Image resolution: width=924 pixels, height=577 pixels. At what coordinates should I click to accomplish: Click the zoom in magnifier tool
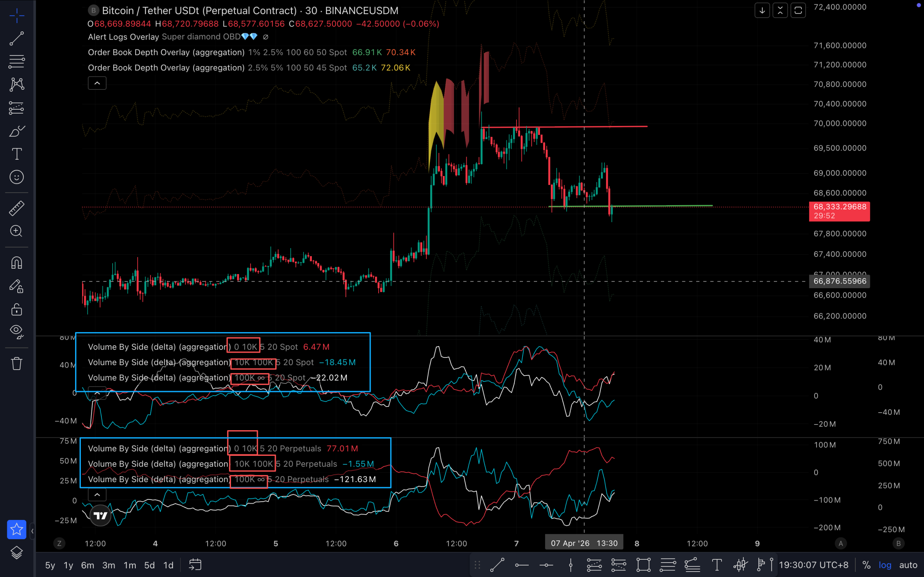[16, 231]
